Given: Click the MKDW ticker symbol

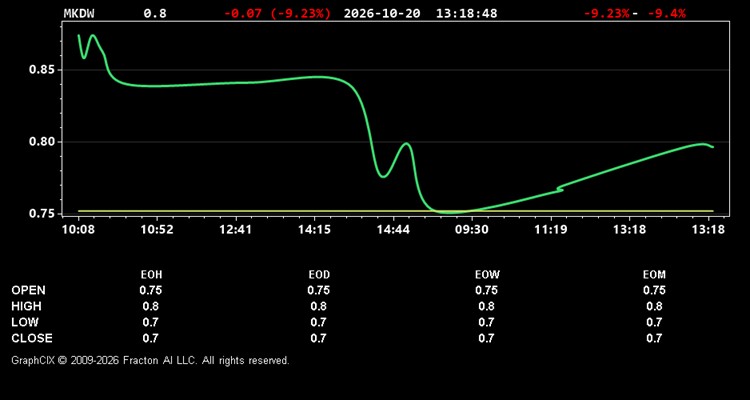Looking at the screenshot, I should [79, 13].
